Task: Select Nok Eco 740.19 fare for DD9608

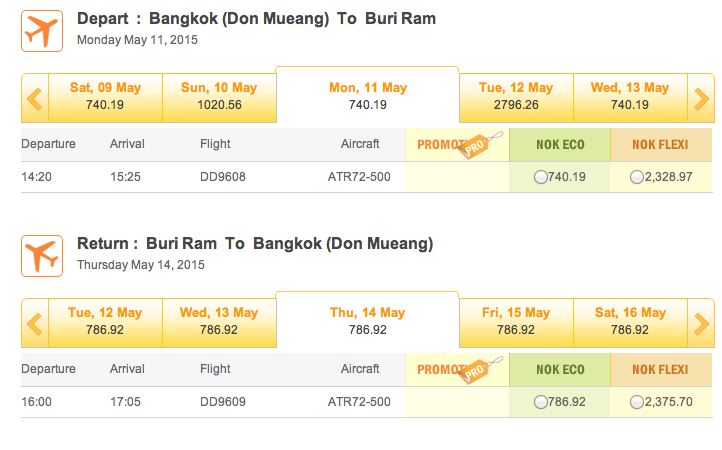Action: click(540, 177)
